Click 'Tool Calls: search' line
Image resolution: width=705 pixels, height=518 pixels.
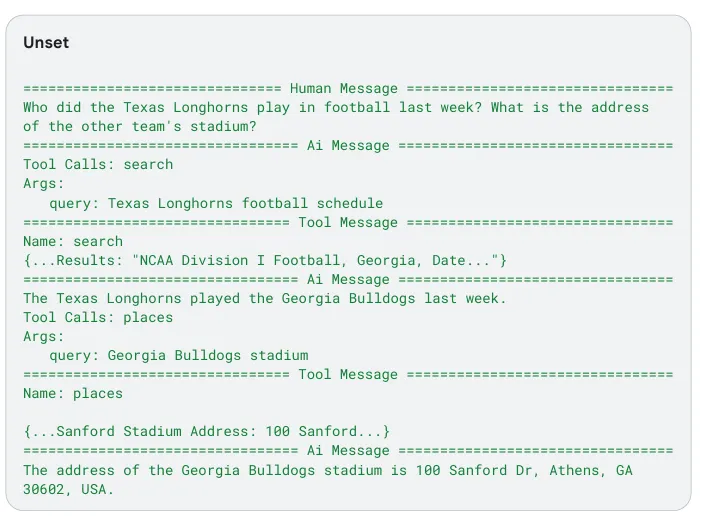coord(98,165)
